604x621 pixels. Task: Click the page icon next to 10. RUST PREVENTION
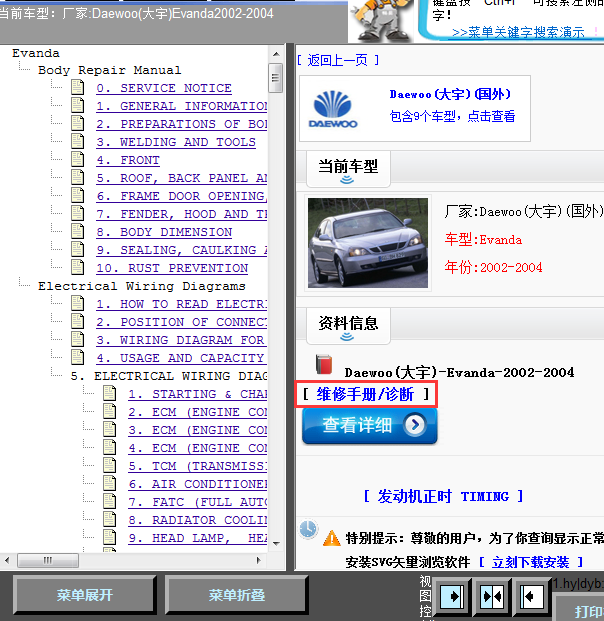pyautogui.click(x=77, y=267)
